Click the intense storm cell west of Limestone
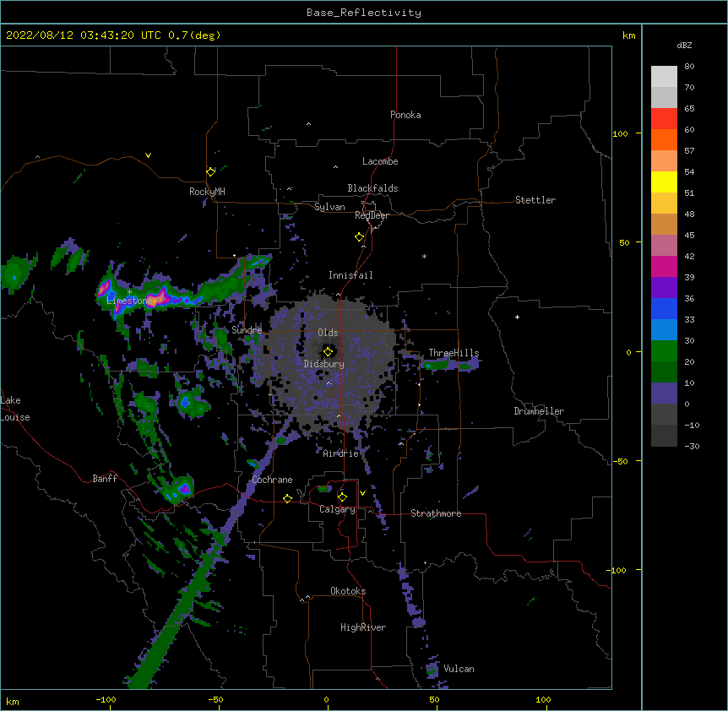This screenshot has height=711, width=728. pos(104,288)
